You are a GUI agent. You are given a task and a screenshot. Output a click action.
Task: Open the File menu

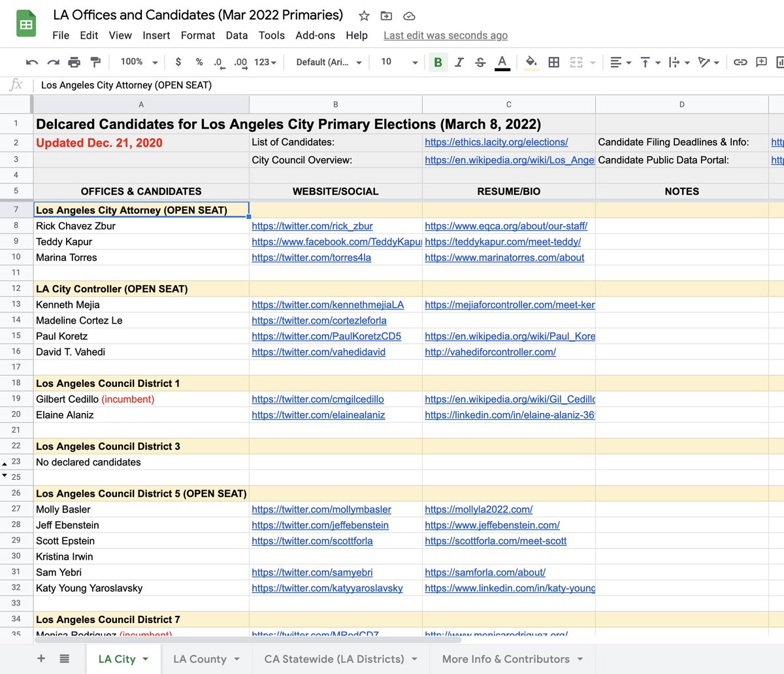(x=61, y=35)
